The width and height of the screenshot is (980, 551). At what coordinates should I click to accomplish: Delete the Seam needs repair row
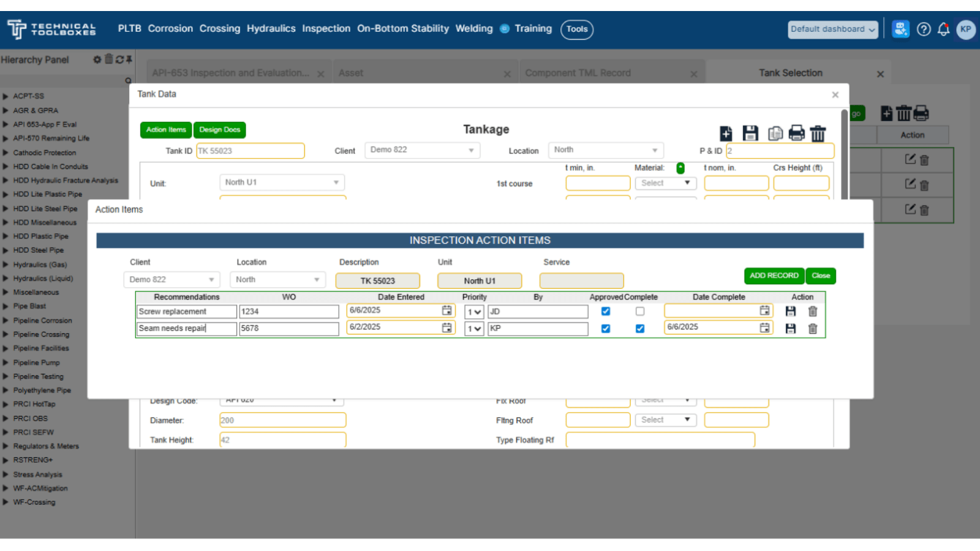[813, 329]
